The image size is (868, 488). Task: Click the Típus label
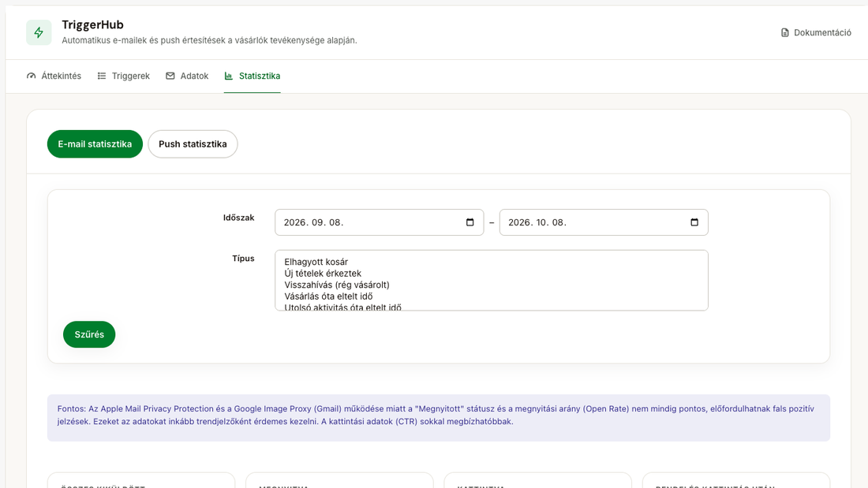243,259
